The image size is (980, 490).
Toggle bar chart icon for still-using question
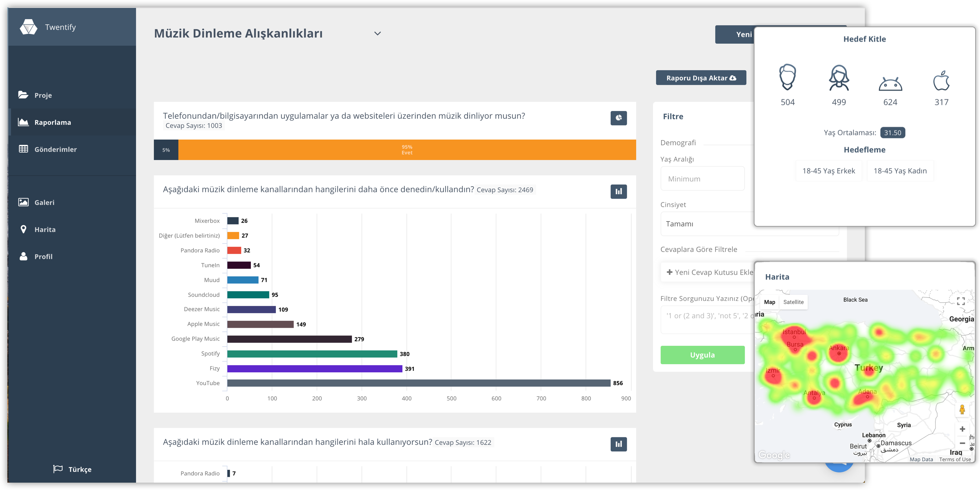pyautogui.click(x=619, y=444)
